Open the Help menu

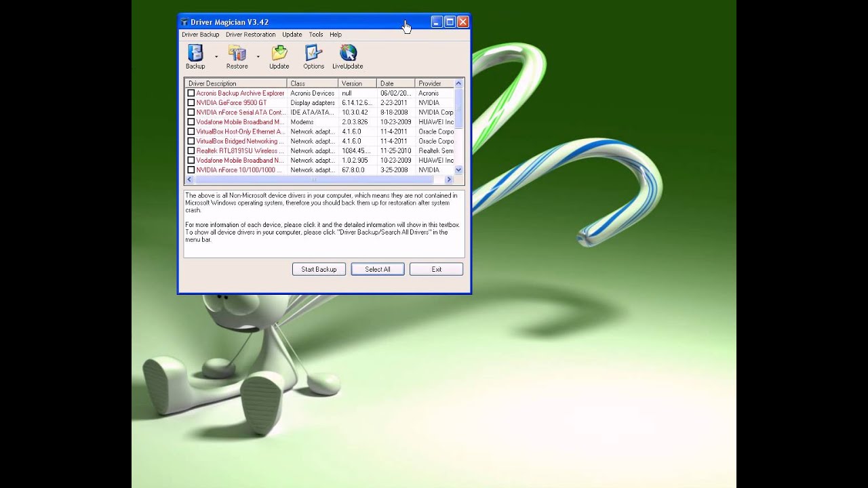point(336,35)
